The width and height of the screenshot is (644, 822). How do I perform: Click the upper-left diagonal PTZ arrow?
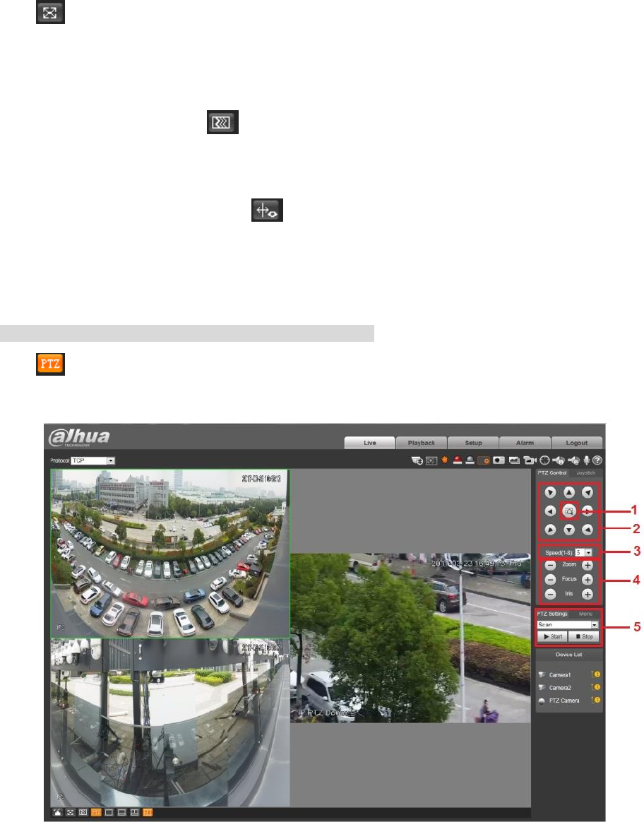pyautogui.click(x=550, y=492)
